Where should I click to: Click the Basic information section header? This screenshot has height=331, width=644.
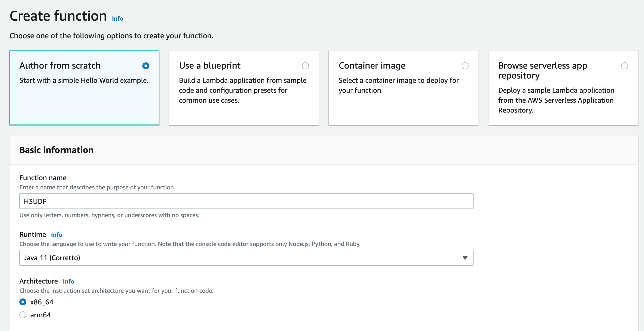56,150
